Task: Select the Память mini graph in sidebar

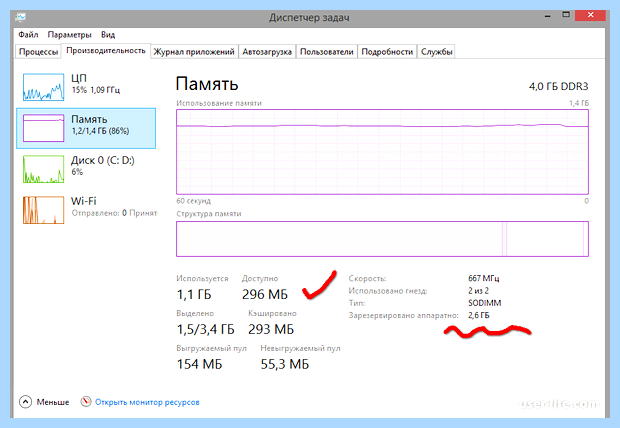Action: coord(43,128)
